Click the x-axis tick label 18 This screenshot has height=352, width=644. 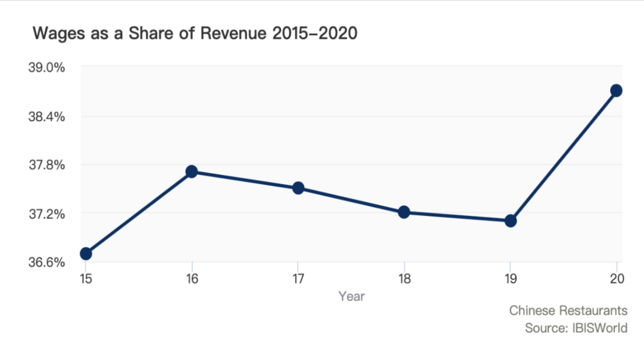click(404, 279)
